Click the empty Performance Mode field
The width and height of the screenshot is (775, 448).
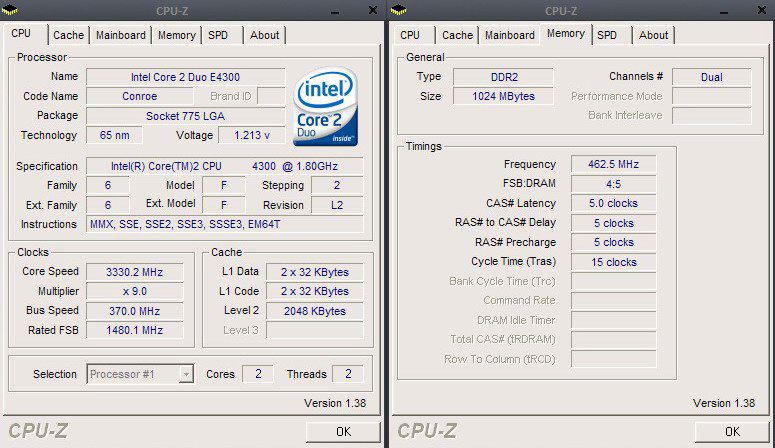tap(712, 96)
